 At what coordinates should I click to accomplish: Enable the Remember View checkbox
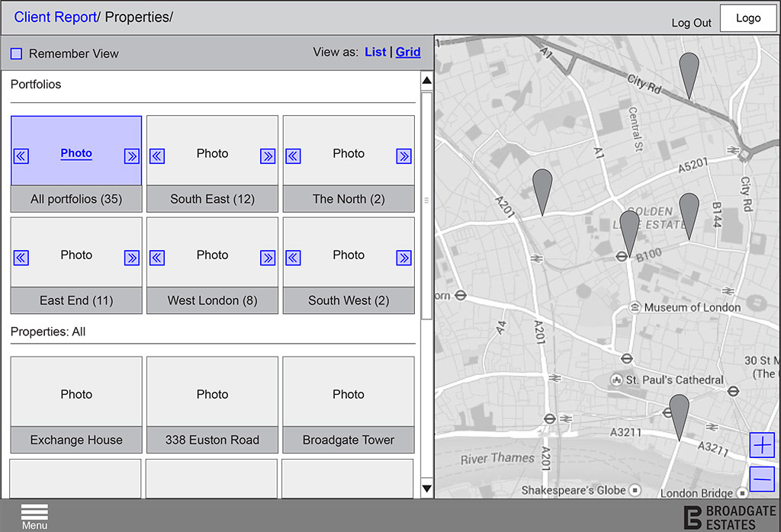[x=17, y=54]
